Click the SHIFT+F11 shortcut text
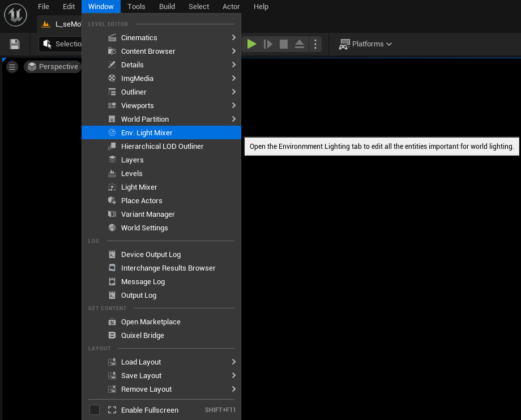 pyautogui.click(x=220, y=410)
